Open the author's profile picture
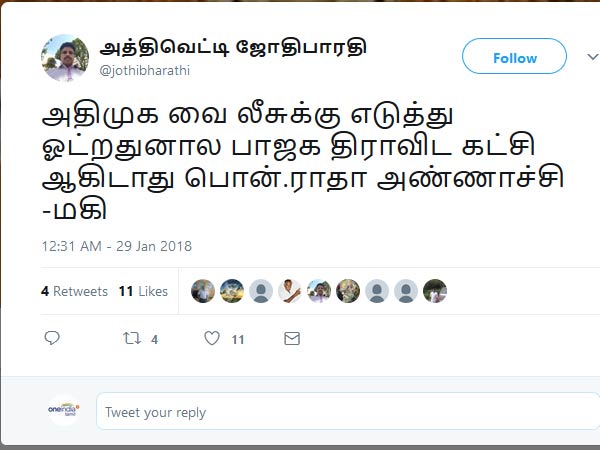This screenshot has width=600, height=450. (x=65, y=58)
